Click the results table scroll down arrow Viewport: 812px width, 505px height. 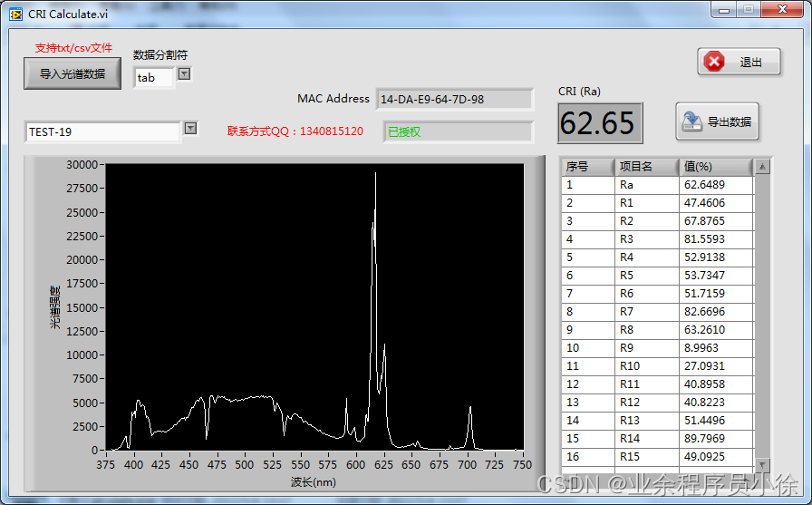pyautogui.click(x=762, y=464)
